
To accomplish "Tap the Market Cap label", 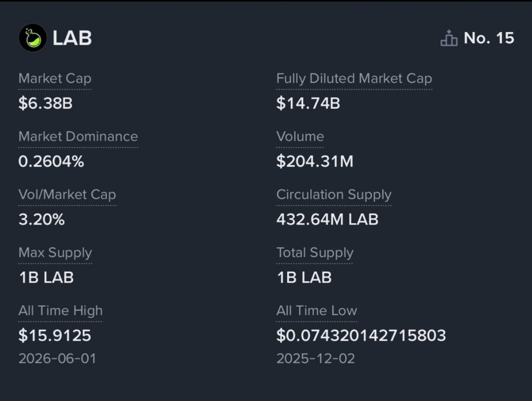I will pyautogui.click(x=55, y=79).
